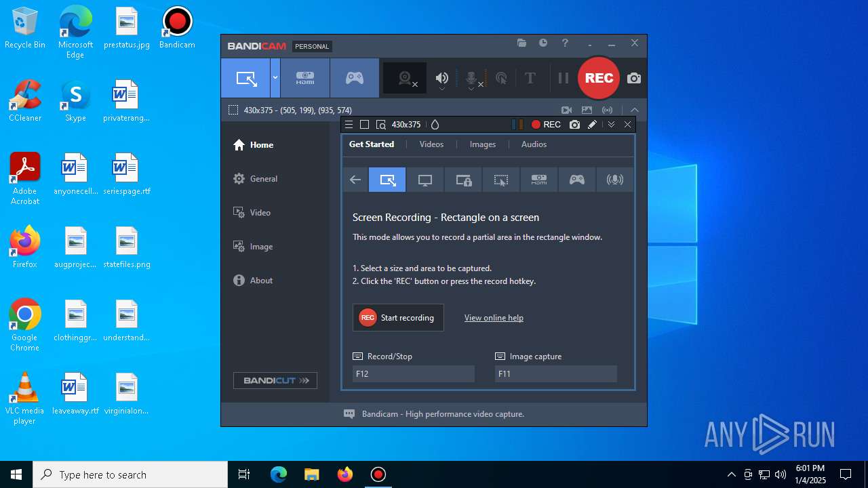Screen dimensions: 868x488
Task: Click the 430x375 area coordinates text
Action: point(298,110)
